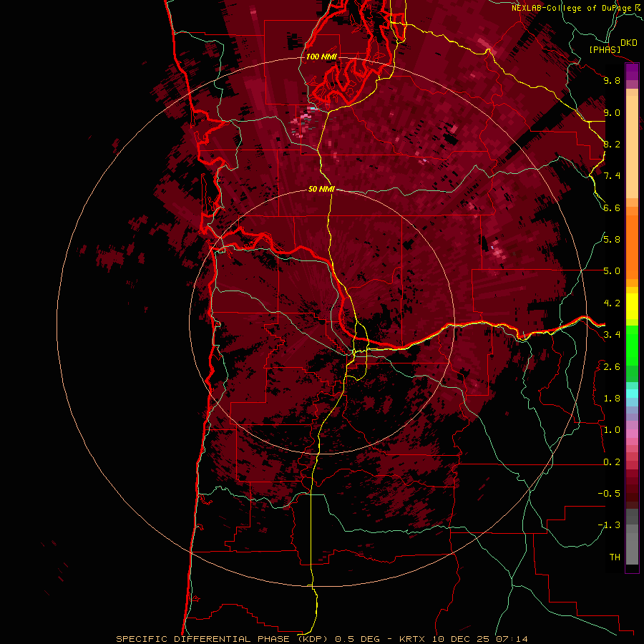The height and width of the screenshot is (644, 644).
Task: Pick the yellow color band in legend
Action: (x=632, y=306)
